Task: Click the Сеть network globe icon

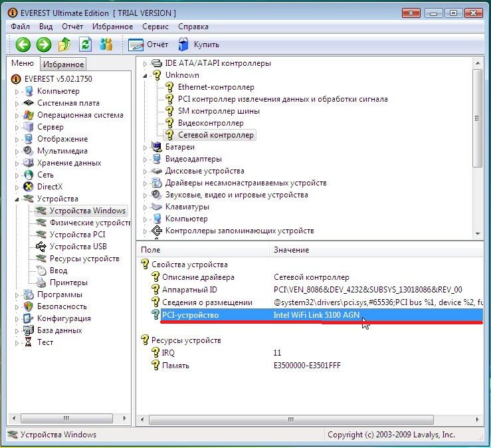Action: pyautogui.click(x=29, y=175)
